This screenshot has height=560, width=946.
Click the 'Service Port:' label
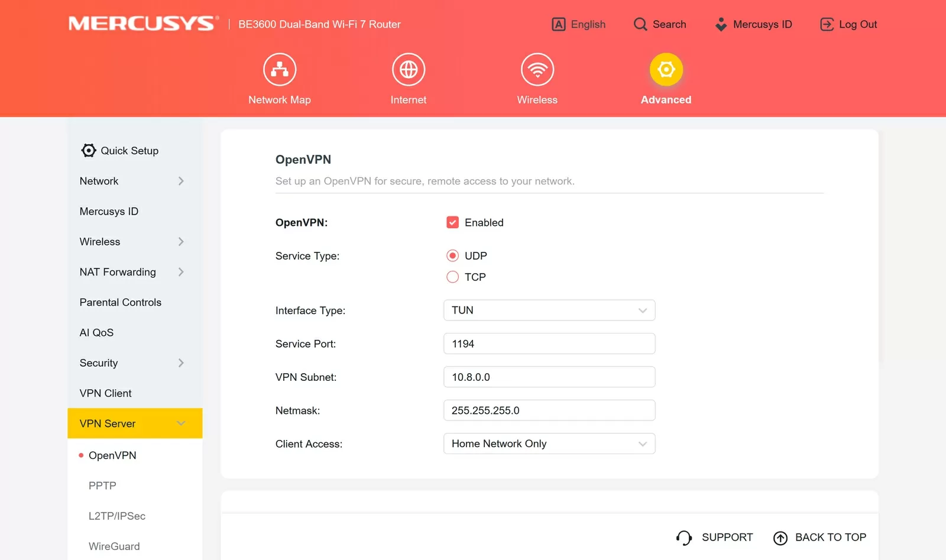306,344
